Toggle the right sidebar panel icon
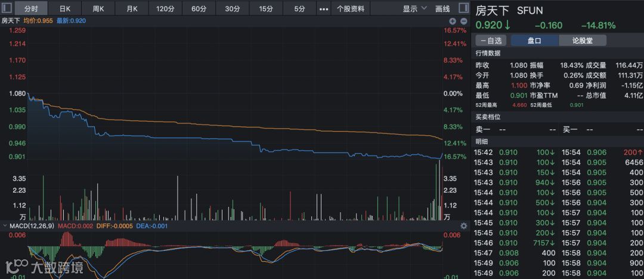644x279 pixels. 463,8
